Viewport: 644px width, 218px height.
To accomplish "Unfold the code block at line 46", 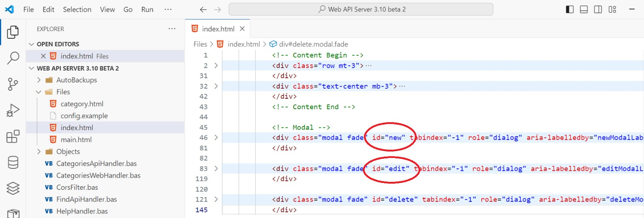I will (216, 137).
